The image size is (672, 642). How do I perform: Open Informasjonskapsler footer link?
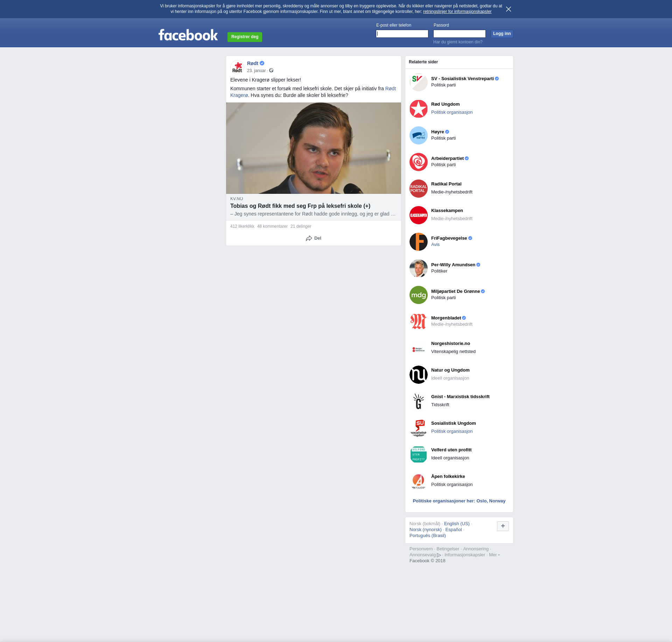pos(465,555)
